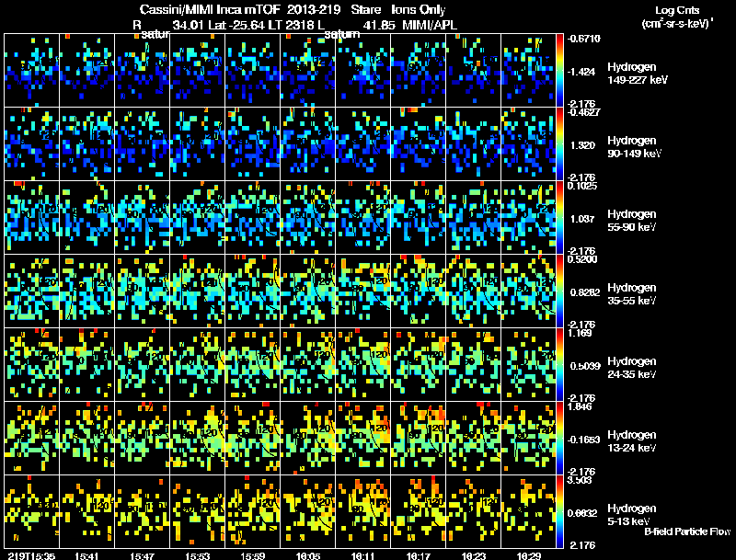Open the 35-55 keV image panel at 15:41
The height and width of the screenshot is (560, 736).
click(86, 291)
